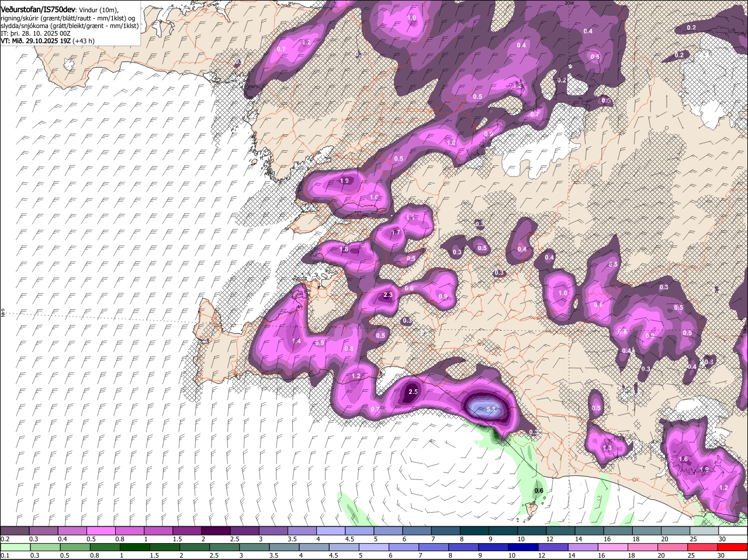748x560 pixels.
Task: Click the '2.3' value label on the map
Action: [388, 295]
